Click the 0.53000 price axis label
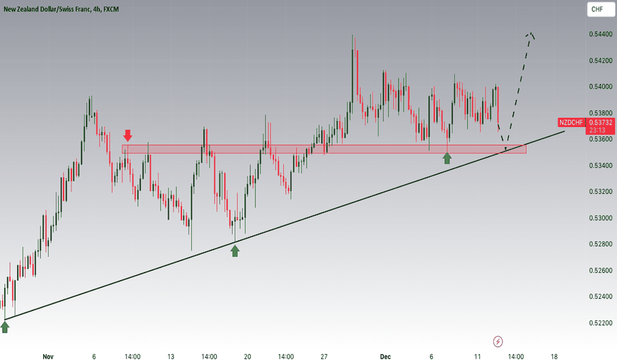 tap(600, 218)
